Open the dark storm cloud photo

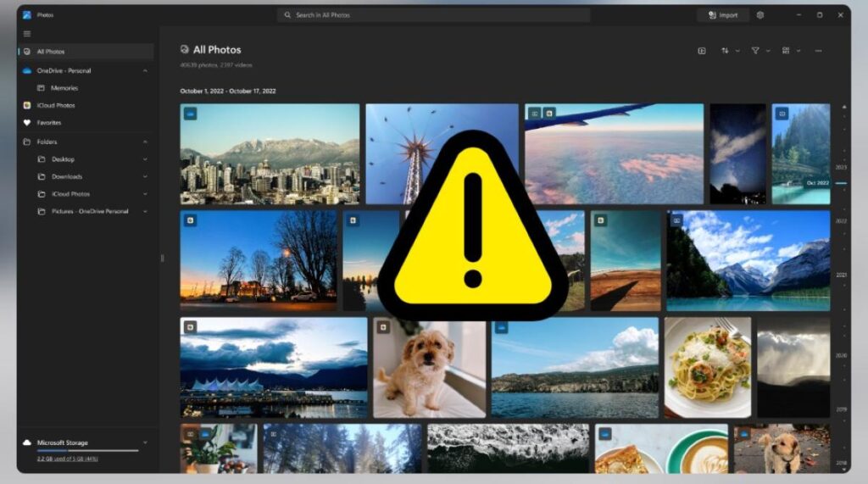point(793,367)
